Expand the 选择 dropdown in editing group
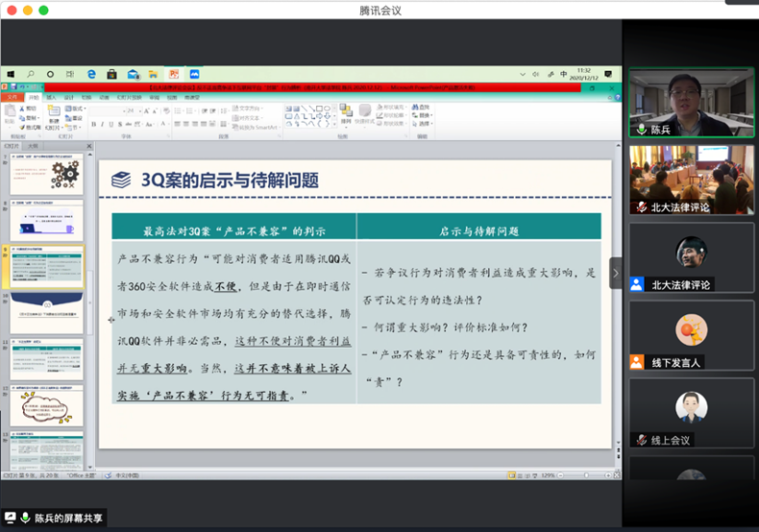 coord(425,123)
